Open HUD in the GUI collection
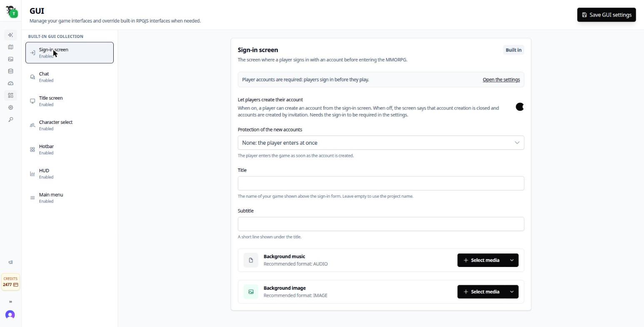Screen dimensions: 644x327 point(70,174)
